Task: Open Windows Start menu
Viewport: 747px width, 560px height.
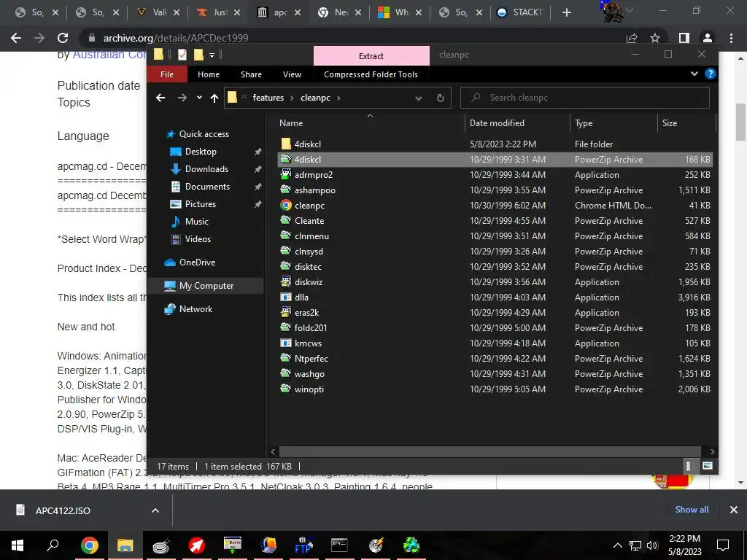Action: tap(18, 545)
